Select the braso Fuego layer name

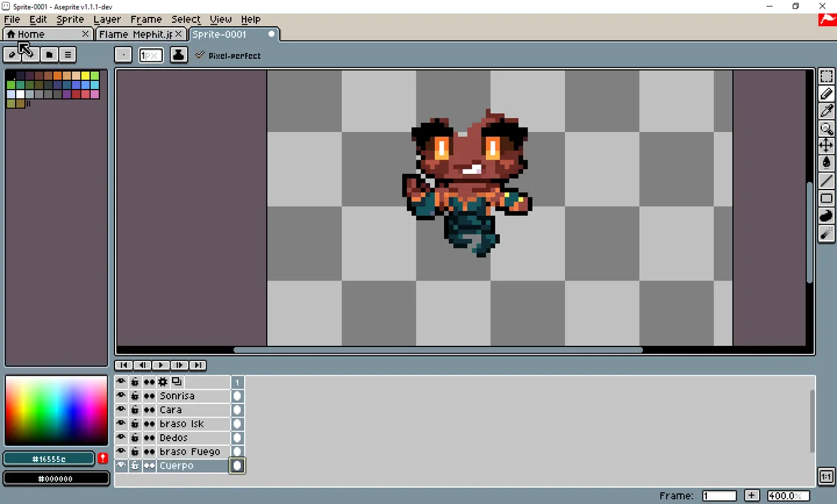194,452
